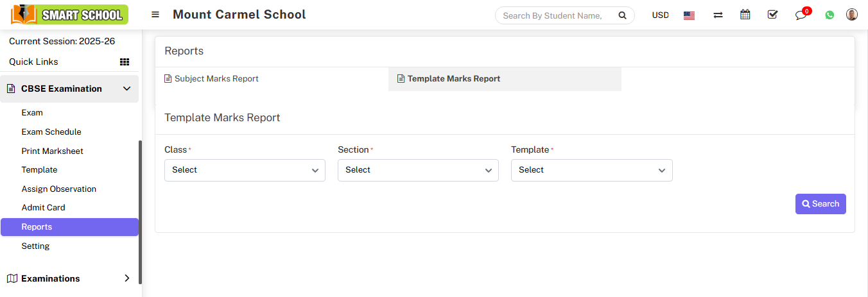Open the task checklist icon
The image size is (868, 297).
click(x=772, y=15)
